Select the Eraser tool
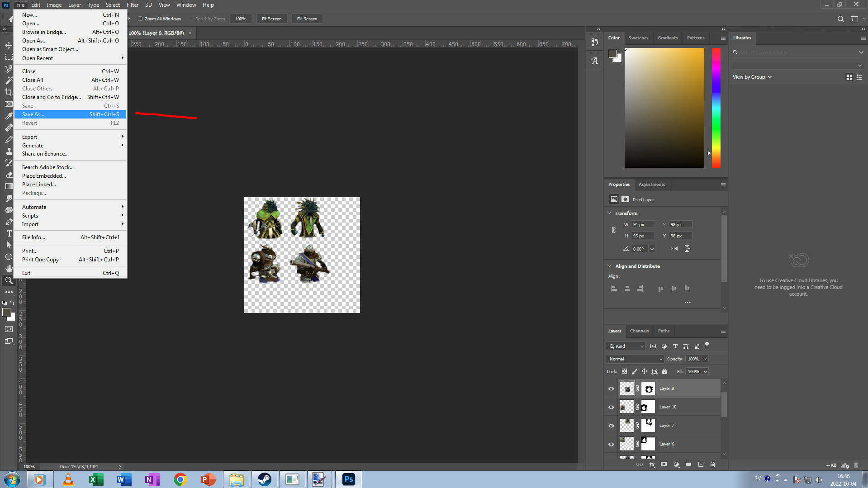 (9, 175)
